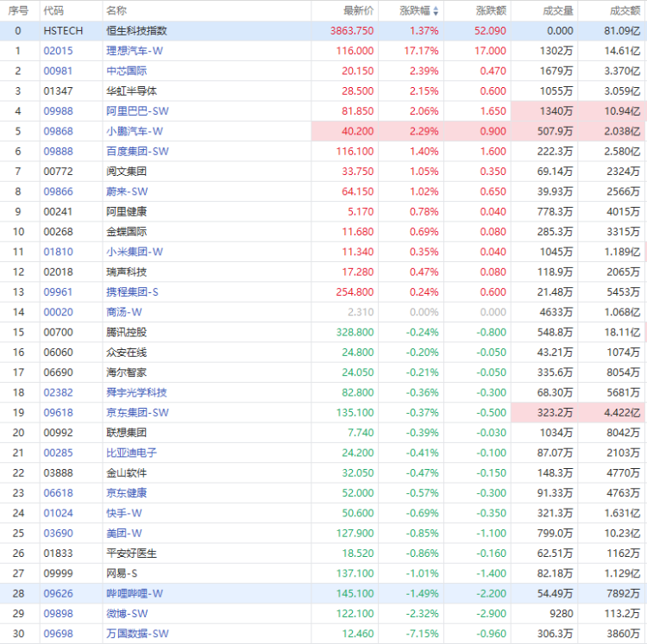647x644 pixels.
Task: Open stock code 00981
Action: coord(58,71)
